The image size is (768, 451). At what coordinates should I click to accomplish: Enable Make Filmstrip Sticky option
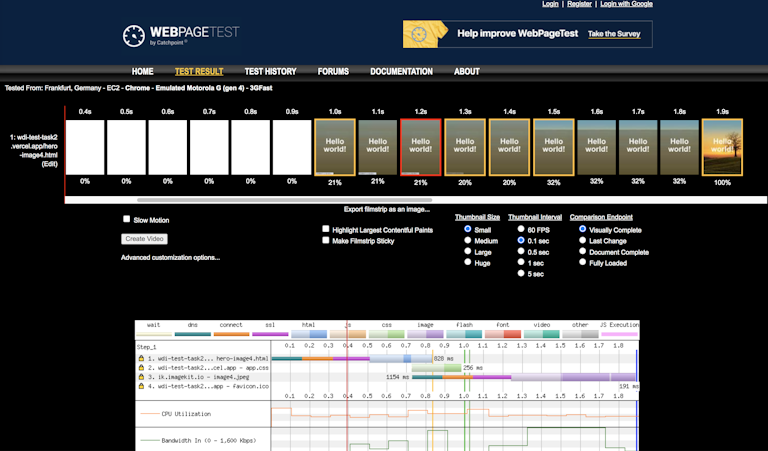pyautogui.click(x=326, y=241)
